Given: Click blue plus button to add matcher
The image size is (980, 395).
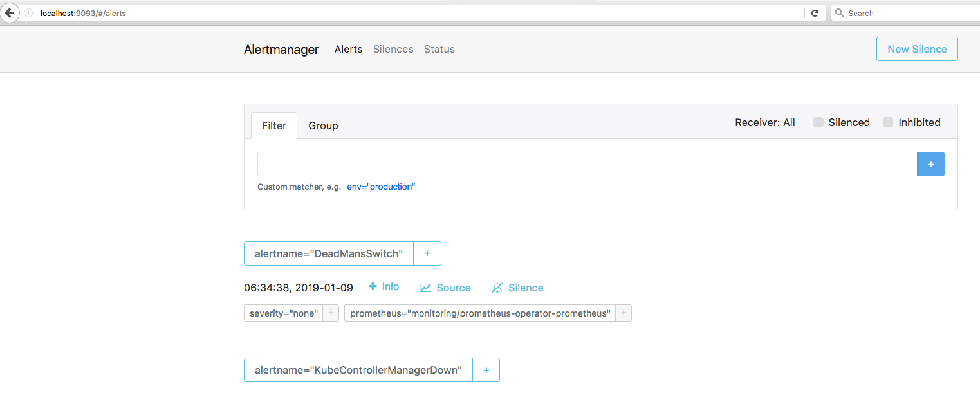Looking at the screenshot, I should pyautogui.click(x=930, y=164).
